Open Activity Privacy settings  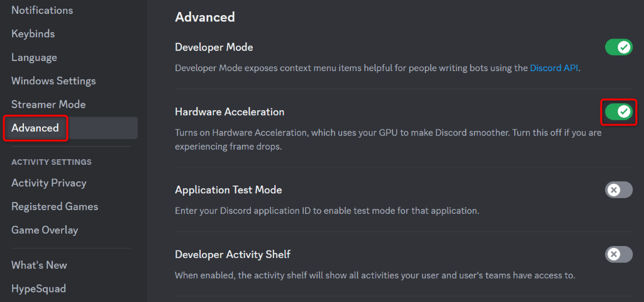(x=49, y=183)
